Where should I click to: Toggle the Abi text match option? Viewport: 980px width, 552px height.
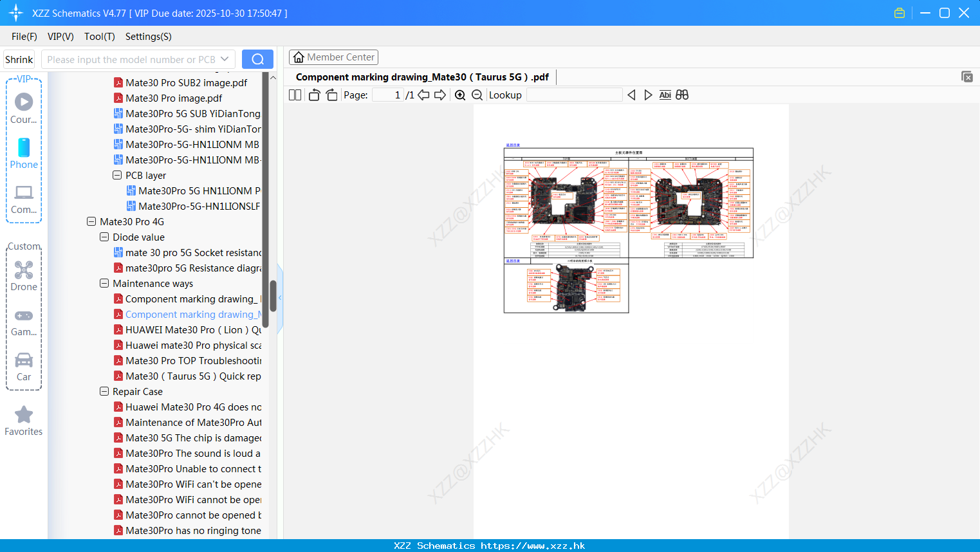tap(665, 95)
